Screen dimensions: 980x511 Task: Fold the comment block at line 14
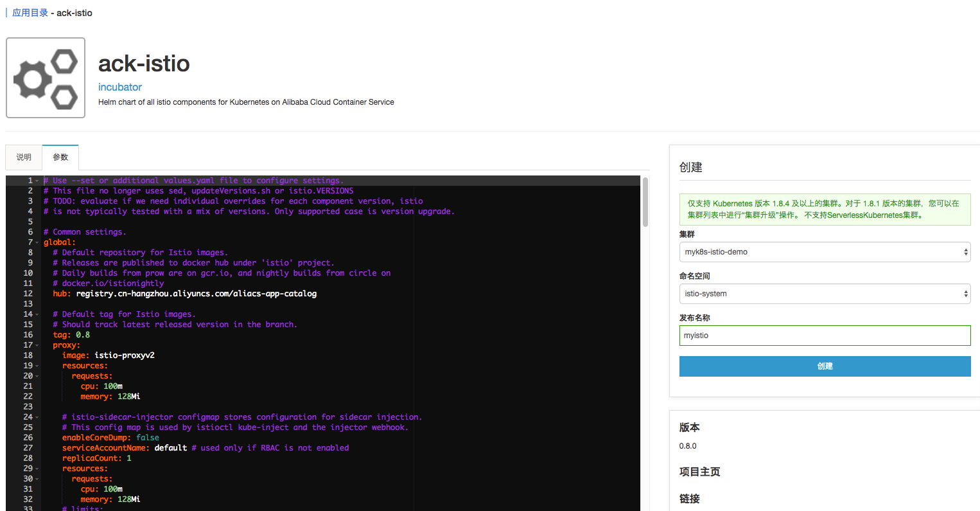pyautogui.click(x=37, y=314)
